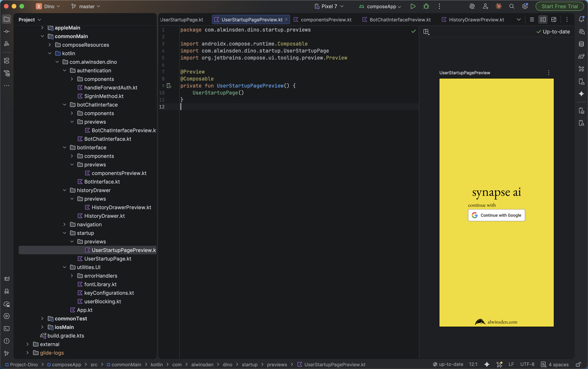Image resolution: width=588 pixels, height=369 pixels.
Task: Switch to BotChatInterfacePreview.kt tab
Action: pos(400,19)
